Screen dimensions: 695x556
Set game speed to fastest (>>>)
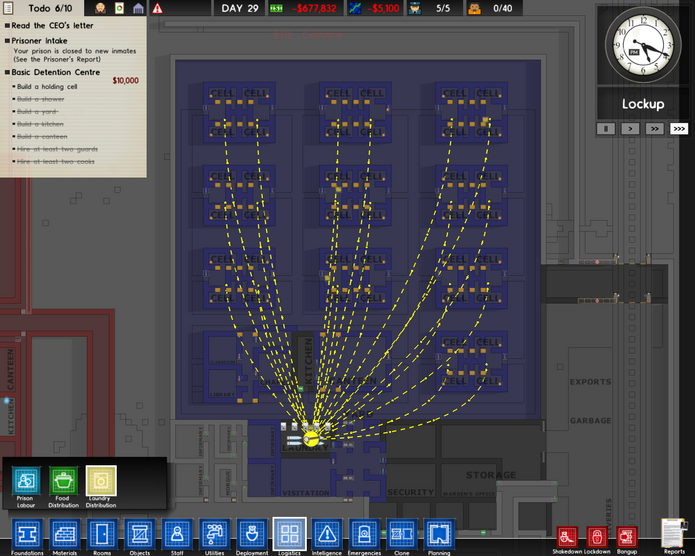679,129
